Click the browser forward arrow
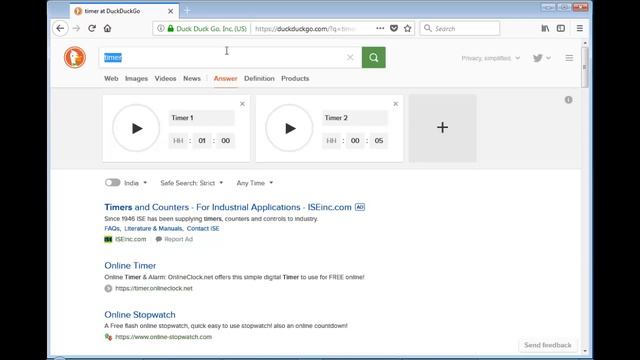This screenshot has height=360, width=640. coord(76,29)
